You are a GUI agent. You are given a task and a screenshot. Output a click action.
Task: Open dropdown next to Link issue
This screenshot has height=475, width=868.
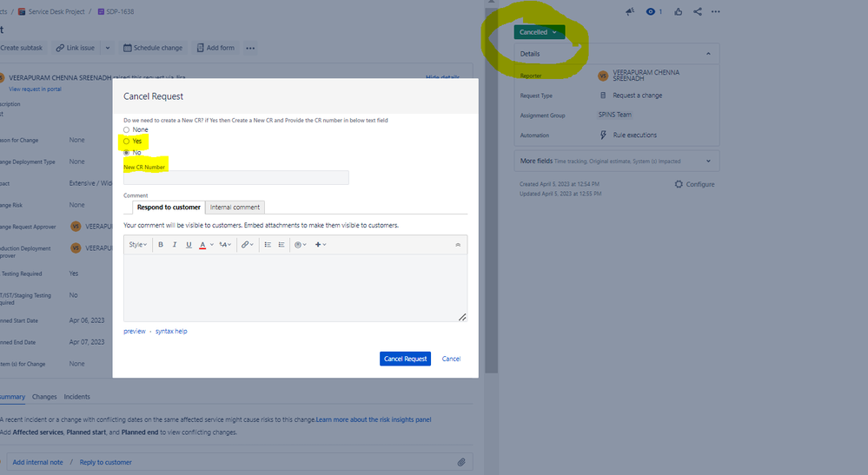(108, 48)
